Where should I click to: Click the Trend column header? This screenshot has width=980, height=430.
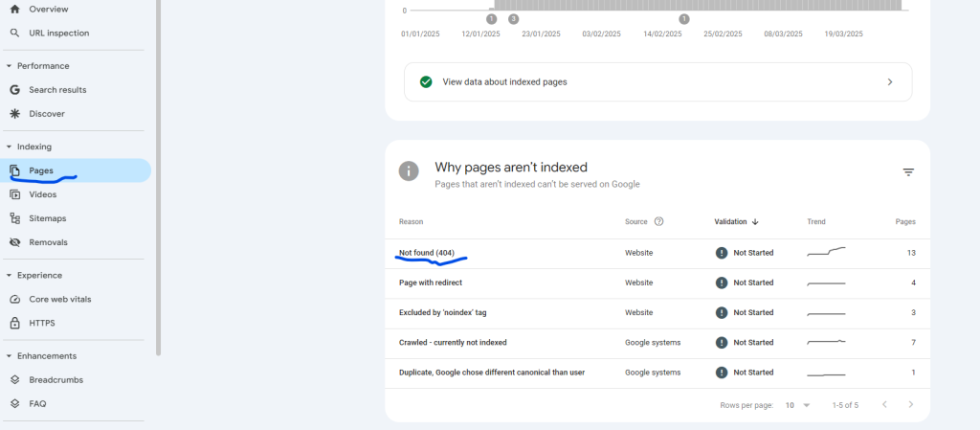coord(816,222)
